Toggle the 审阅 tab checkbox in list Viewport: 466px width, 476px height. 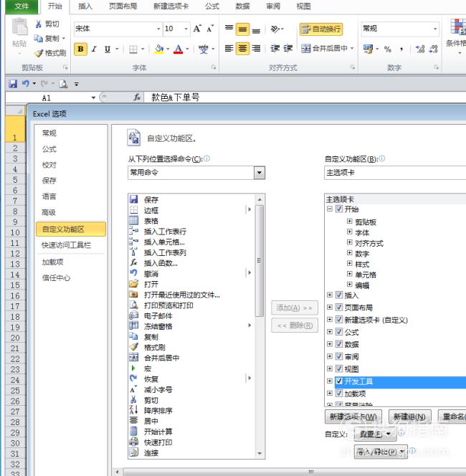point(339,356)
